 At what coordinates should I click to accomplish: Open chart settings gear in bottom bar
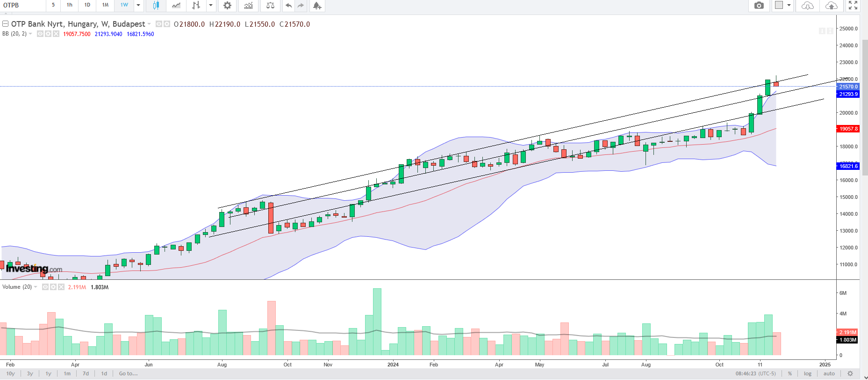click(x=850, y=373)
